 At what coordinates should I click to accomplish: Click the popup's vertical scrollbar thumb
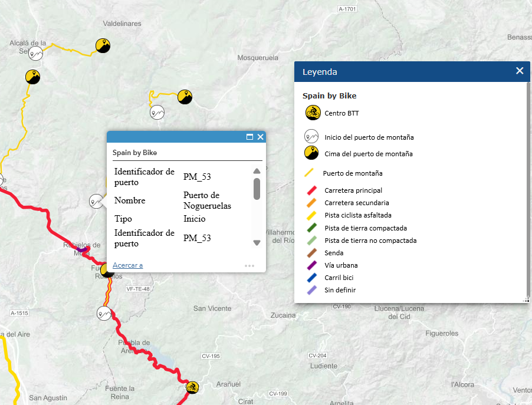(x=257, y=189)
